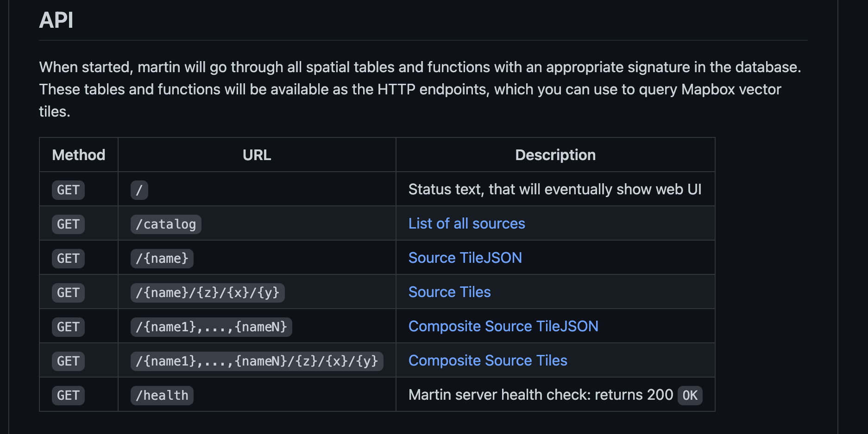868x434 pixels.
Task: Select the root slash URL code
Action: coord(139,190)
